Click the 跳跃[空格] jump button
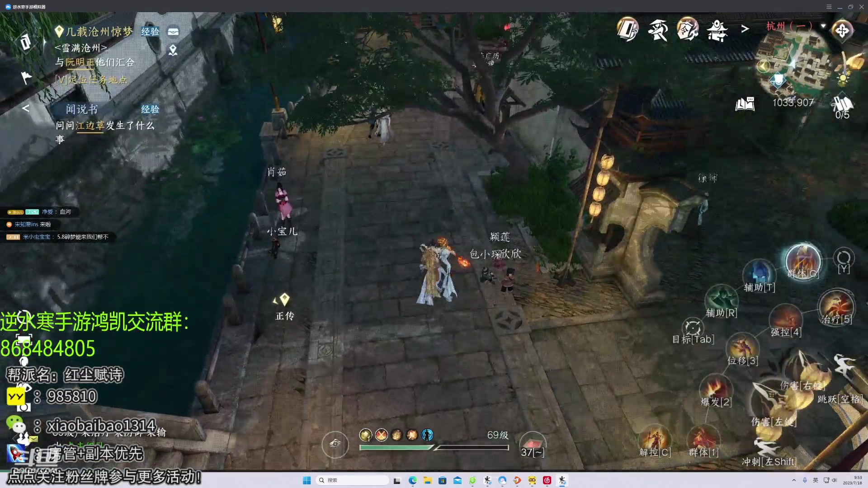Image resolution: width=868 pixels, height=488 pixels. (x=841, y=380)
